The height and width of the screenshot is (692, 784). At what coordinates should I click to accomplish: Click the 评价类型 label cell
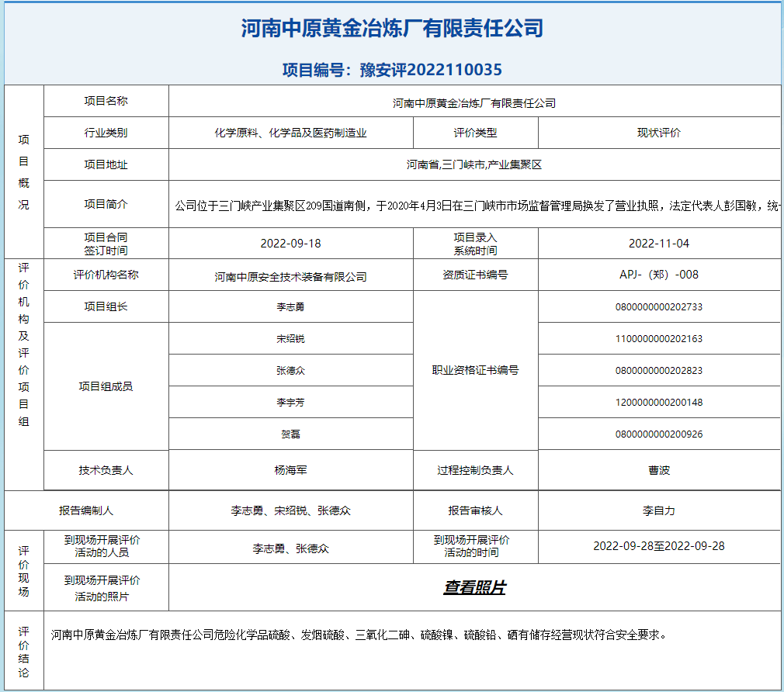point(476,133)
